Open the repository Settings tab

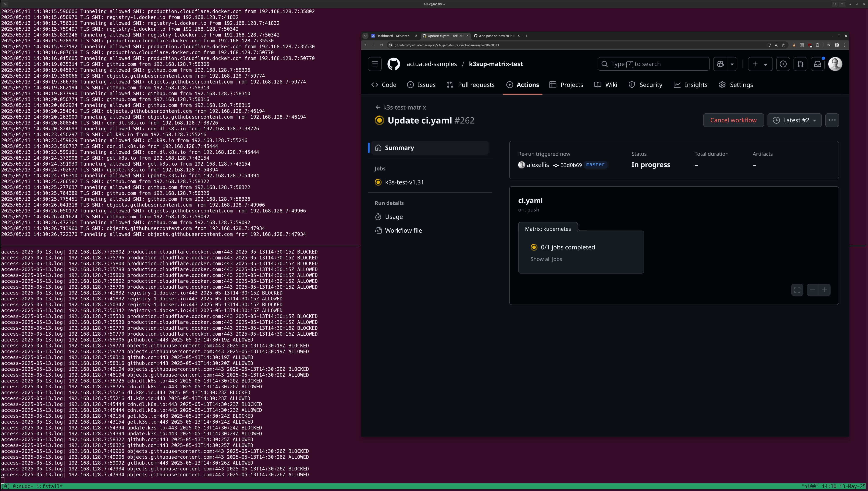click(x=736, y=85)
